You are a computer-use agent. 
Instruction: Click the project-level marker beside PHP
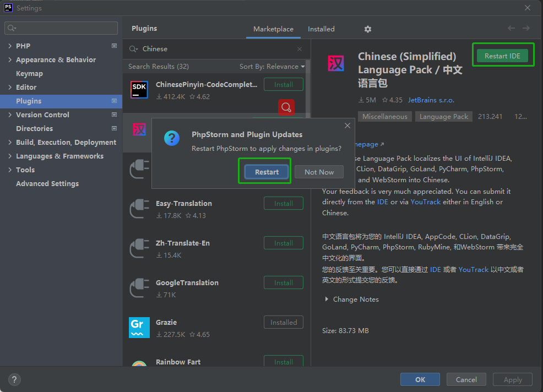(114, 46)
